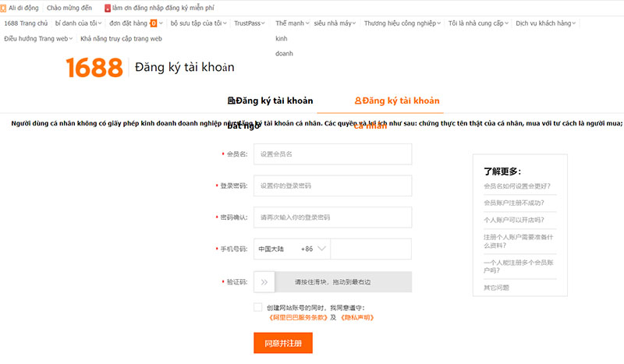The height and width of the screenshot is (364, 624).
Task: Open help link 注册个人账户需要准备什么资料
Action: tap(518, 241)
